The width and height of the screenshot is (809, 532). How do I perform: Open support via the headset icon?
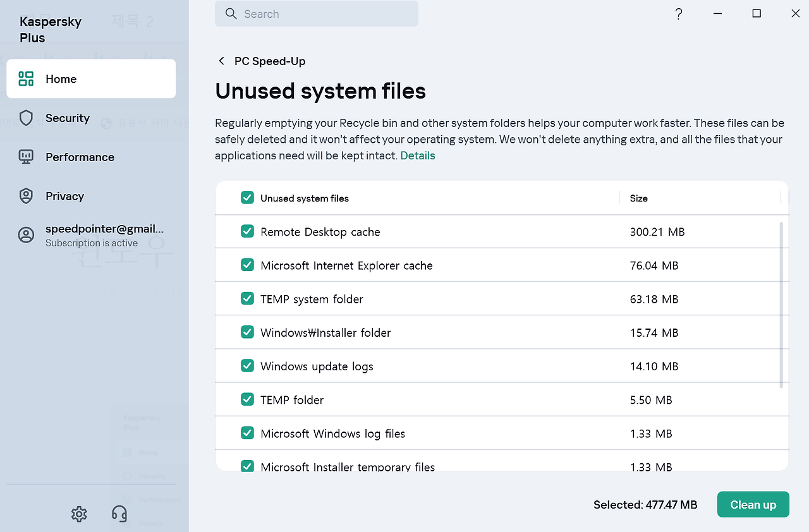pyautogui.click(x=119, y=514)
